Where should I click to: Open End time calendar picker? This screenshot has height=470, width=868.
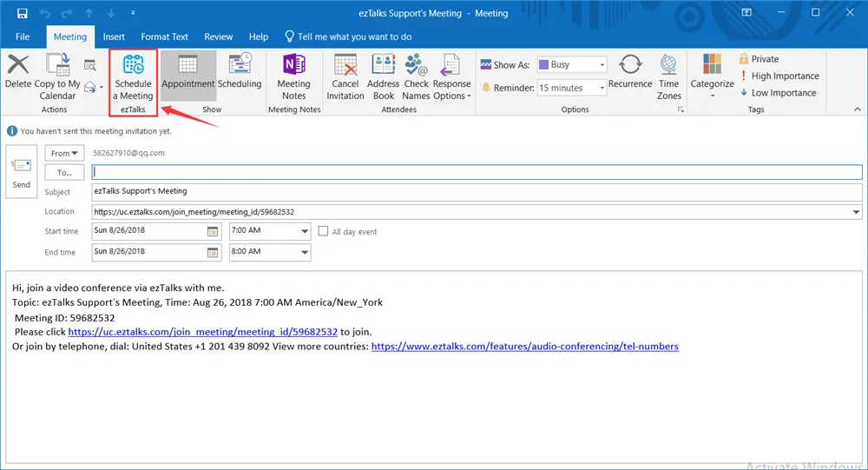coord(213,252)
